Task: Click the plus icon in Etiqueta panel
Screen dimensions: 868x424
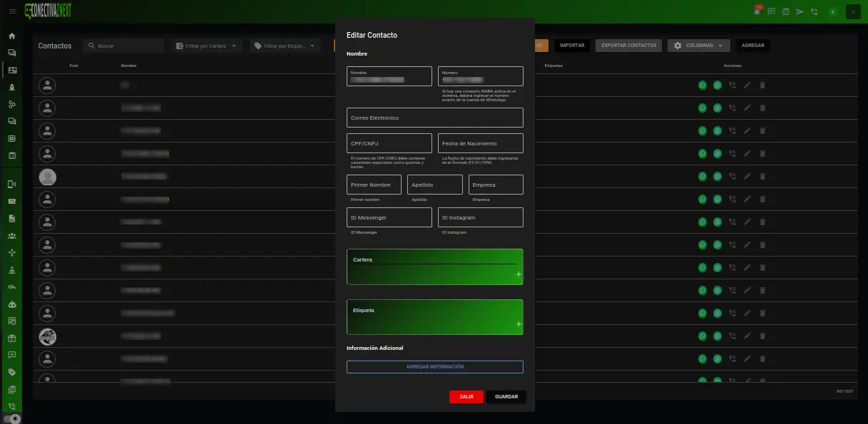Action: point(519,324)
